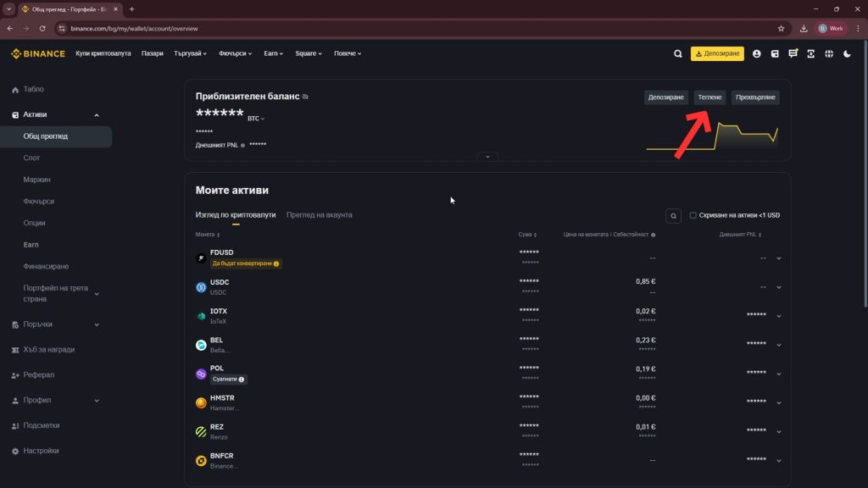Click yellow Депозиране button in header
This screenshot has width=868, height=488.
717,53
